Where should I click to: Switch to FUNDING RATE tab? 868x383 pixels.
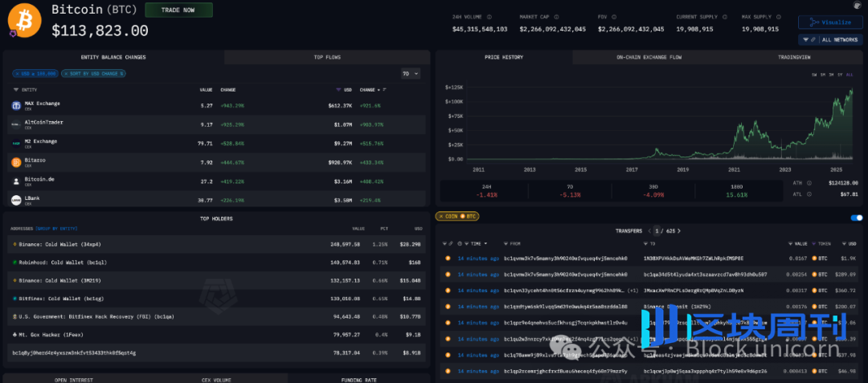click(x=359, y=380)
